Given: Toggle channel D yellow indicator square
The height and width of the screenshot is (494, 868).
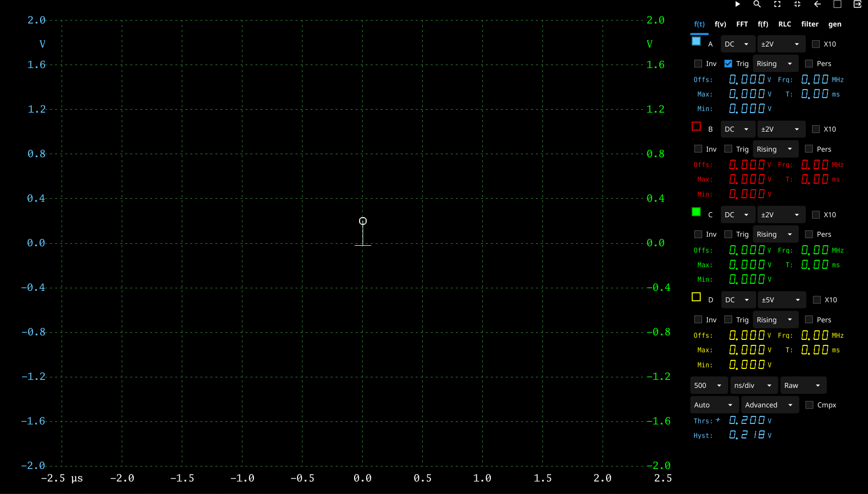Looking at the screenshot, I should point(696,297).
